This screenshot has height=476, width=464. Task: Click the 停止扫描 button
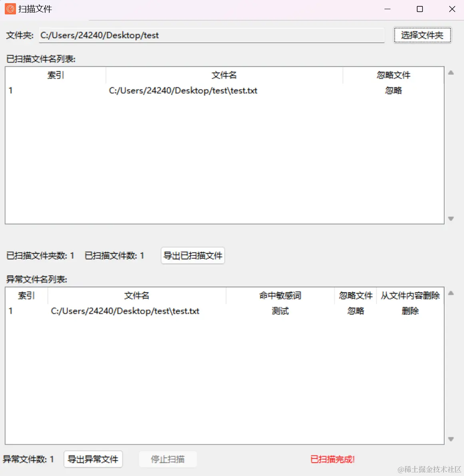point(168,459)
